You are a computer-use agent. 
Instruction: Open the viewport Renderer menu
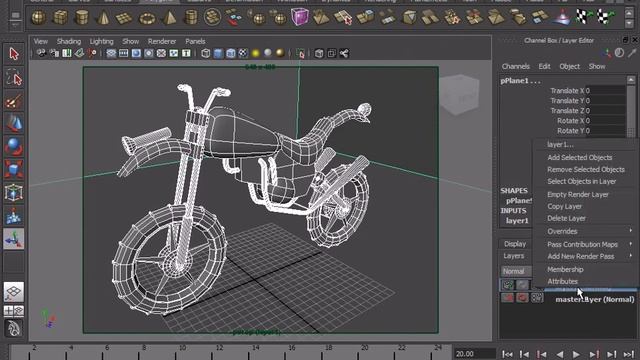click(162, 41)
